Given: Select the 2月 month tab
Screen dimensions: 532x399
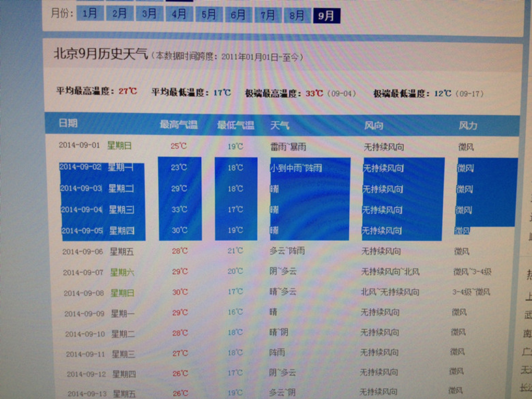Looking at the screenshot, I should [119, 13].
